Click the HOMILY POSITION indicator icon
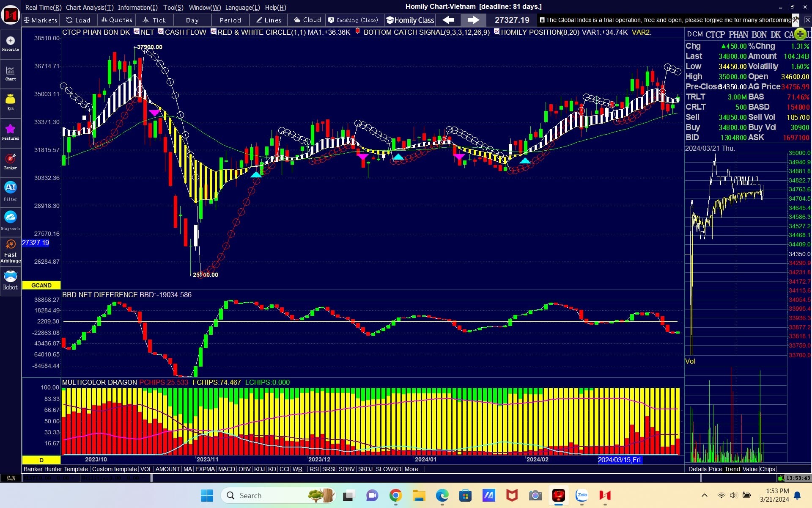The width and height of the screenshot is (812, 508). click(497, 32)
